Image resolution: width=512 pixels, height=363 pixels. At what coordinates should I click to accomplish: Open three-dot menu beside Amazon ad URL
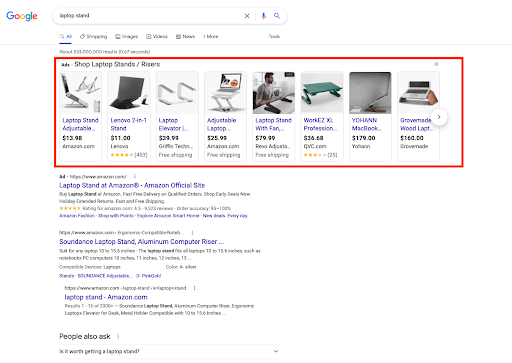click(135, 176)
